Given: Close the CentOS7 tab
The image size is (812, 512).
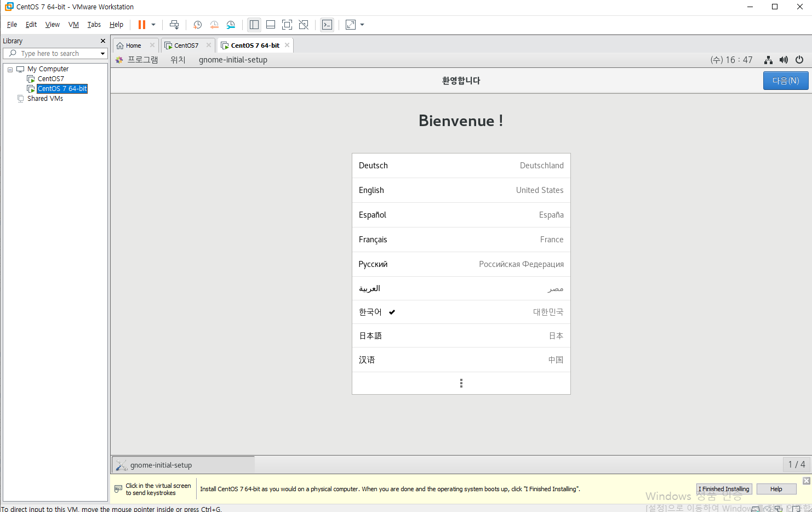Looking at the screenshot, I should (209, 45).
